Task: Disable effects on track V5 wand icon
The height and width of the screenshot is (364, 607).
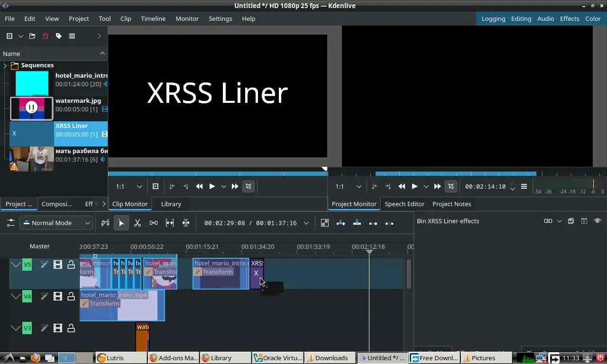Action: coord(45,264)
